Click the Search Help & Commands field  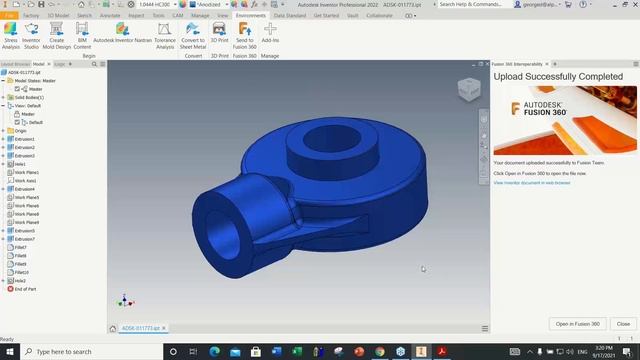point(473,4)
